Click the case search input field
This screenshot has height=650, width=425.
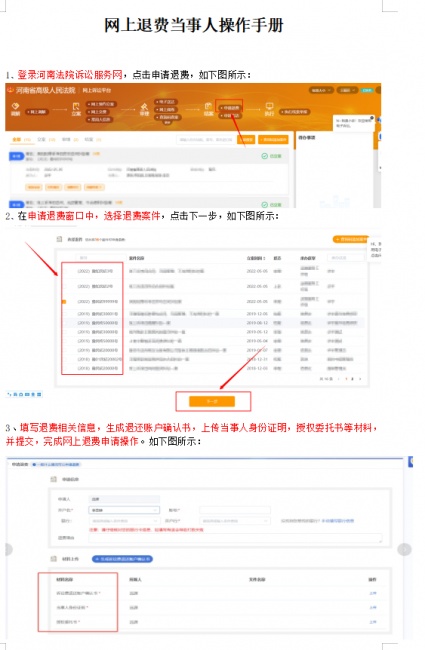(x=206, y=140)
